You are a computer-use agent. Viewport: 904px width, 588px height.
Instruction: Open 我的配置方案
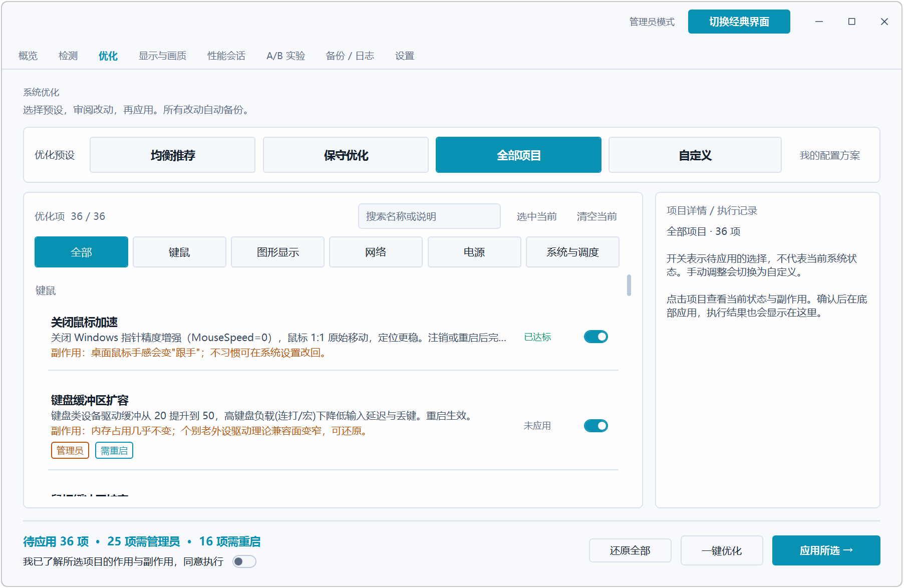pos(829,155)
